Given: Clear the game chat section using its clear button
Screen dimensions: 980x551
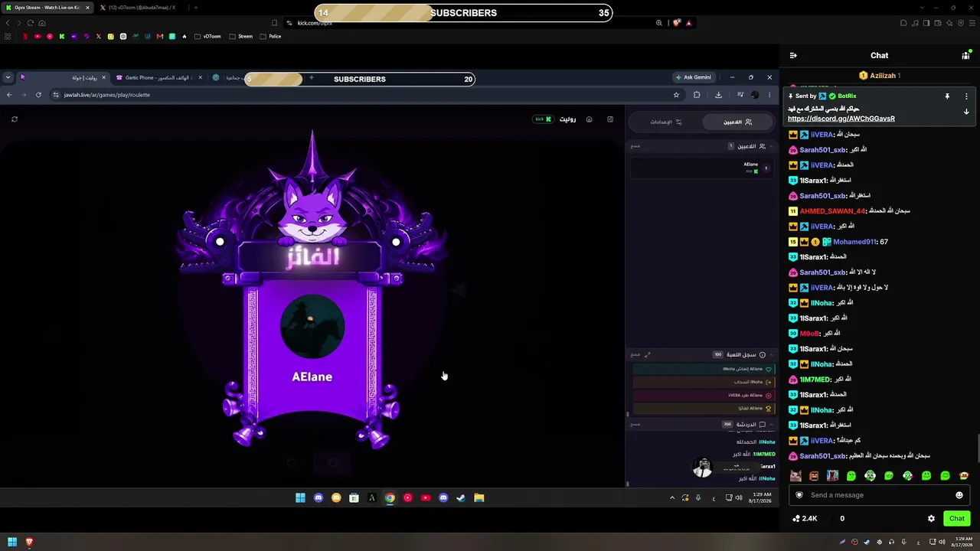Looking at the screenshot, I should coord(635,424).
